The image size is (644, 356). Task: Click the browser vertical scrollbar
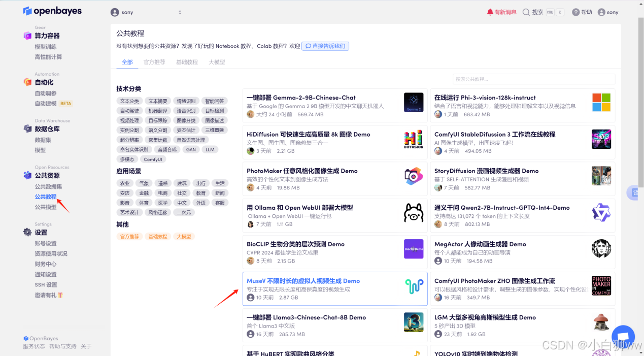point(640,102)
